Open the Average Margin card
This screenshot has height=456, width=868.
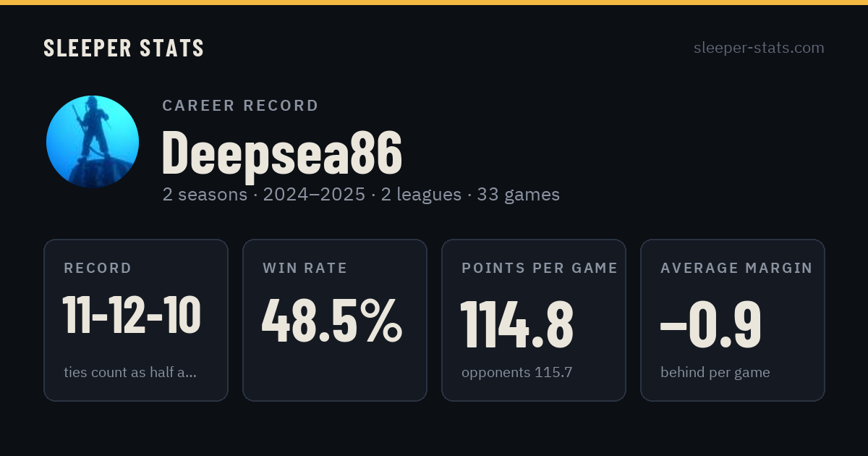pyautogui.click(x=733, y=320)
